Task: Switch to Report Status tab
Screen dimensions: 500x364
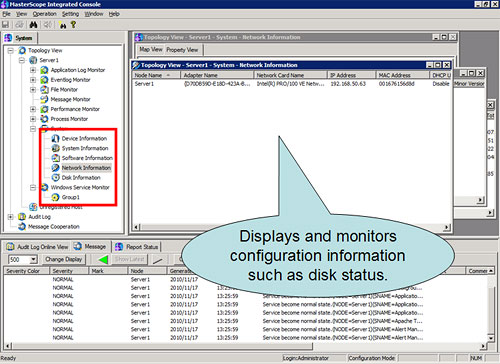Action: (x=137, y=247)
